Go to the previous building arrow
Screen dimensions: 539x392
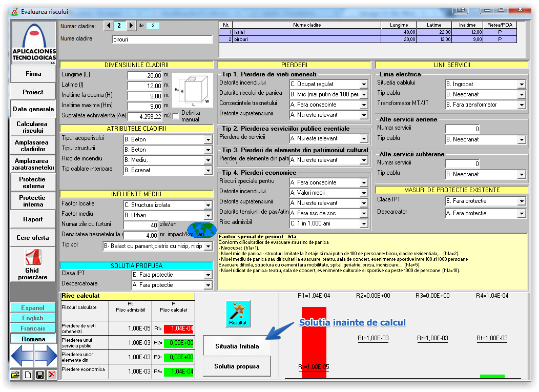tap(109, 26)
